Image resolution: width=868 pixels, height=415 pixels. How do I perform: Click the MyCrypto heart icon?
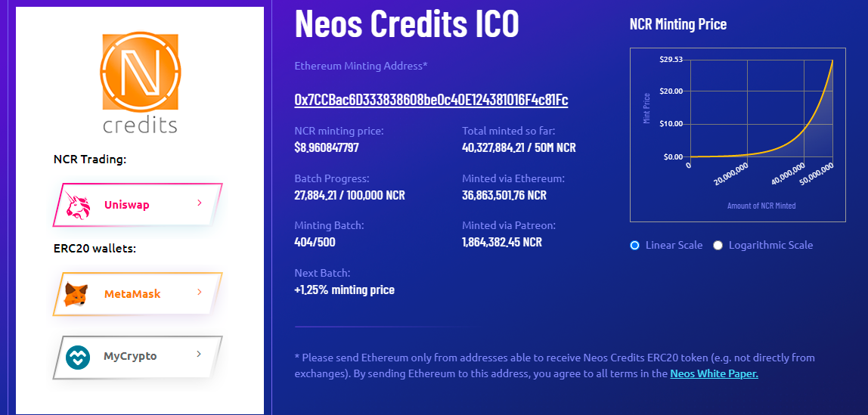coord(77,358)
